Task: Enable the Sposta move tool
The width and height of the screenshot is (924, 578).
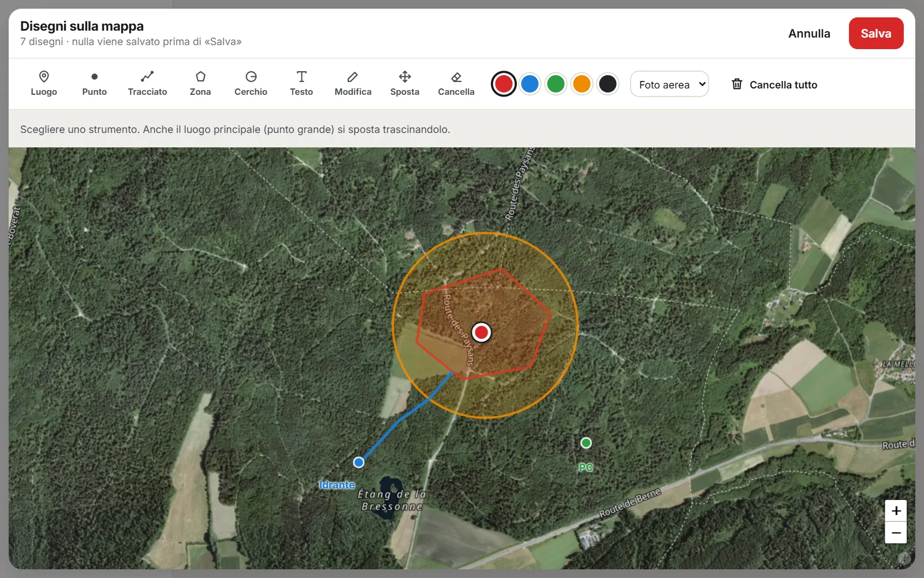Action: (x=405, y=84)
